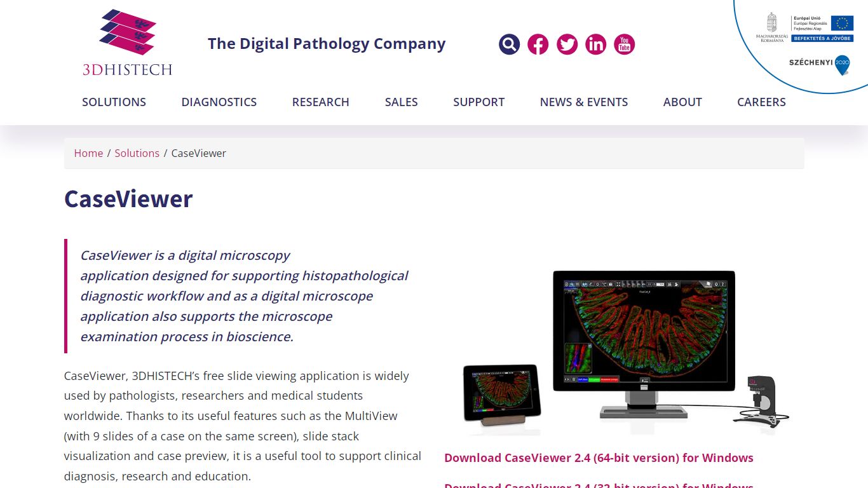Follow the Home breadcrumb link
Viewport: 868px width, 488px height.
click(x=88, y=153)
